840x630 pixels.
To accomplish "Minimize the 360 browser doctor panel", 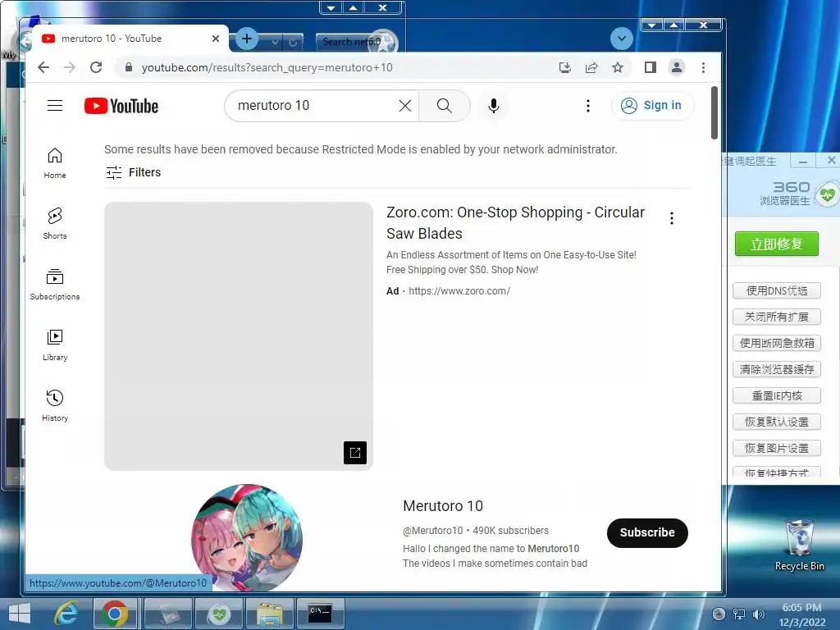I will [802, 161].
